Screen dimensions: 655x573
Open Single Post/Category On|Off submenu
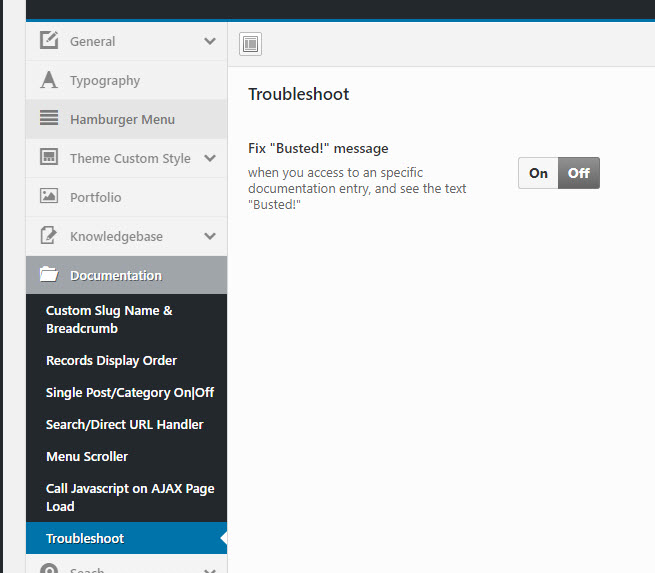(x=130, y=392)
